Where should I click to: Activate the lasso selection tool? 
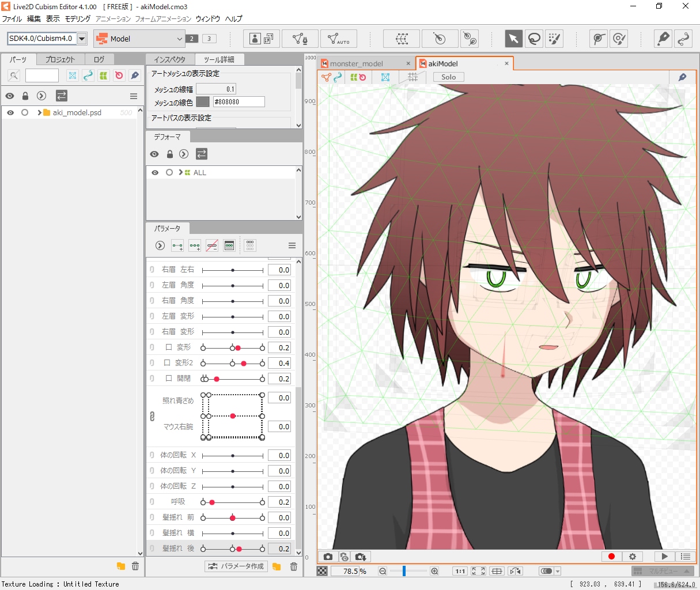click(x=534, y=39)
